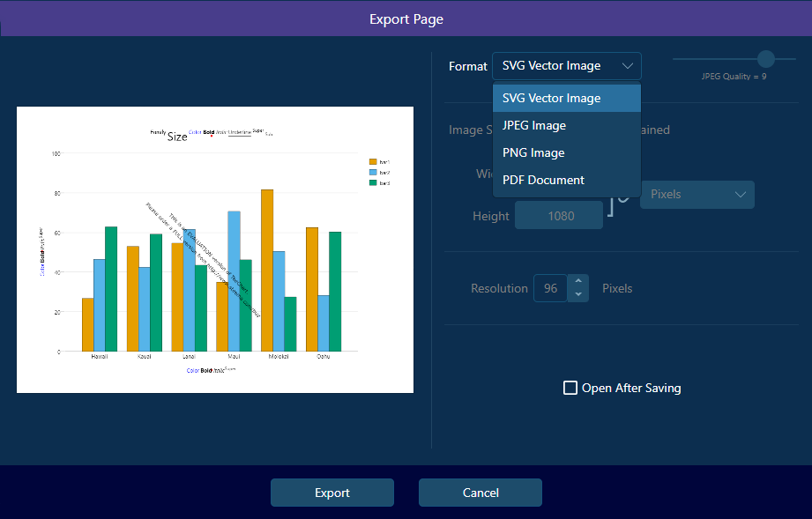Increase resolution with the up arrow
This screenshot has width=812, height=519.
click(578, 281)
